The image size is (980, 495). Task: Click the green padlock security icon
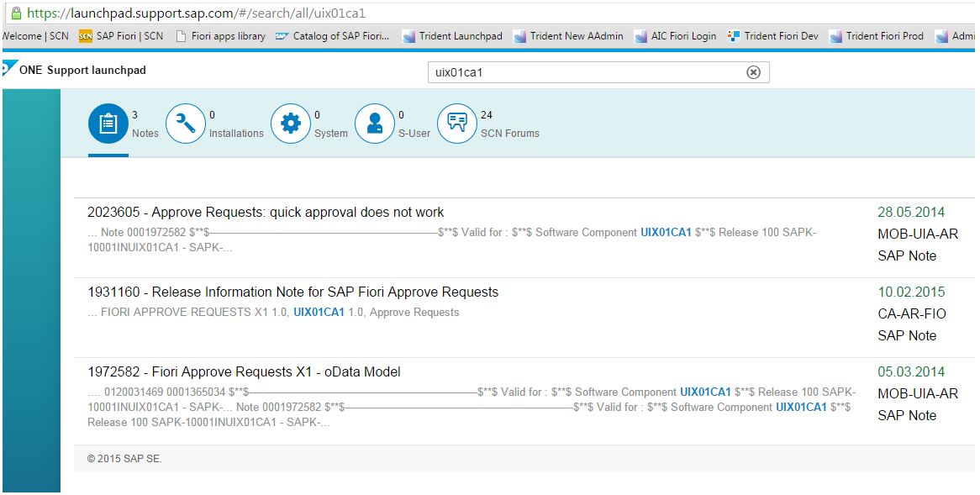(x=15, y=13)
